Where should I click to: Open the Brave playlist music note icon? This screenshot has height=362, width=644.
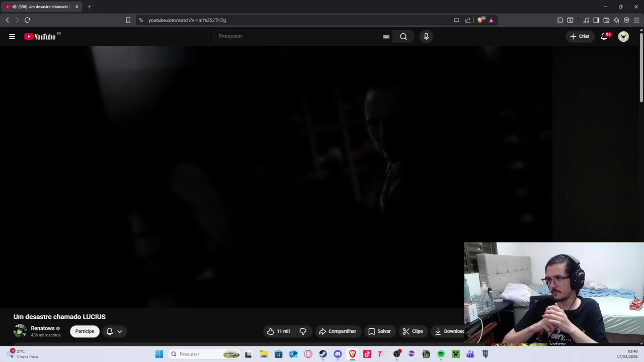[586, 20]
